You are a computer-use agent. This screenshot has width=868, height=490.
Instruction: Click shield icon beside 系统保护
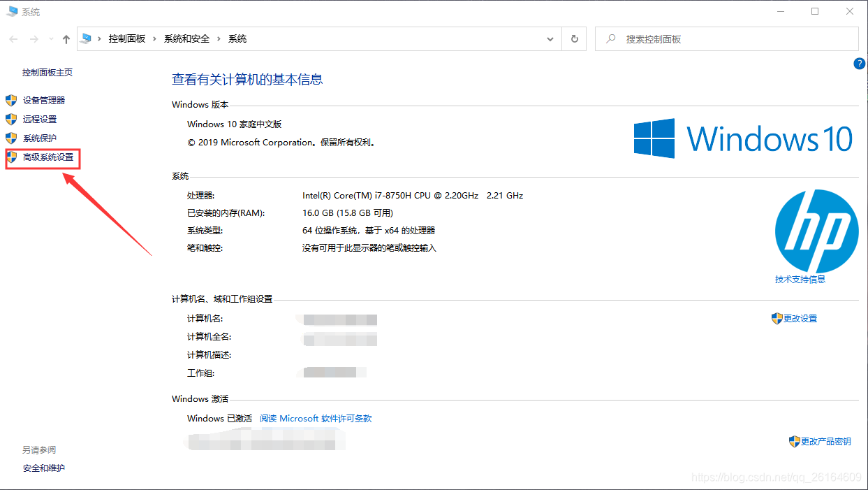tap(11, 138)
